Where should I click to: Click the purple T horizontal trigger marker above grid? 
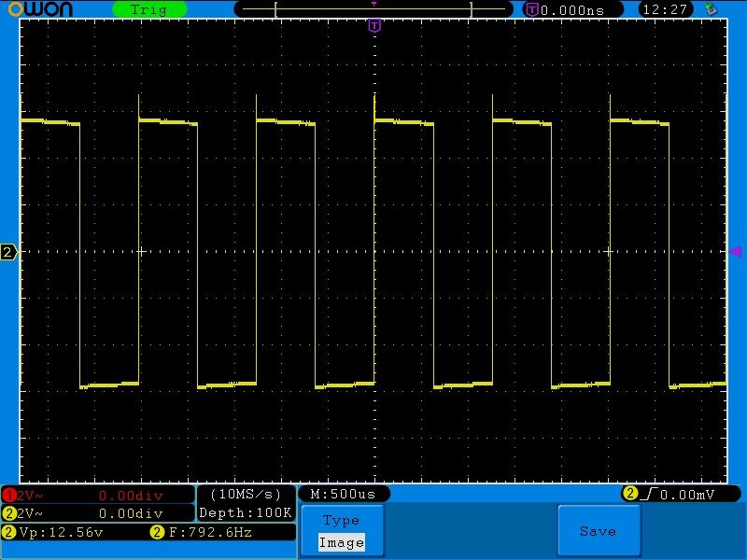(374, 26)
